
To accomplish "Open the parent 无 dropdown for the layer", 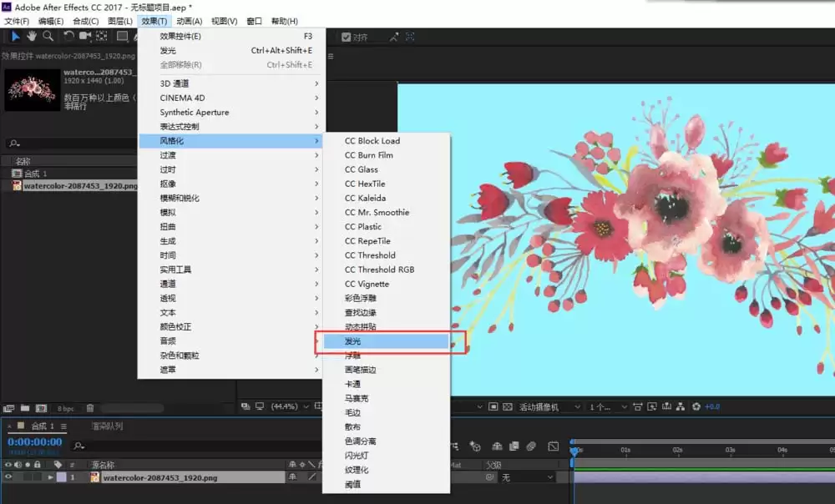I will coord(527,477).
